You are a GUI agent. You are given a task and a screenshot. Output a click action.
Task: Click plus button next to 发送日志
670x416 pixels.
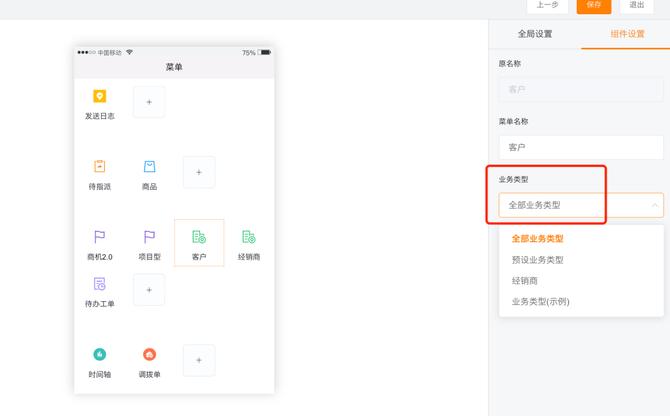coord(149,102)
